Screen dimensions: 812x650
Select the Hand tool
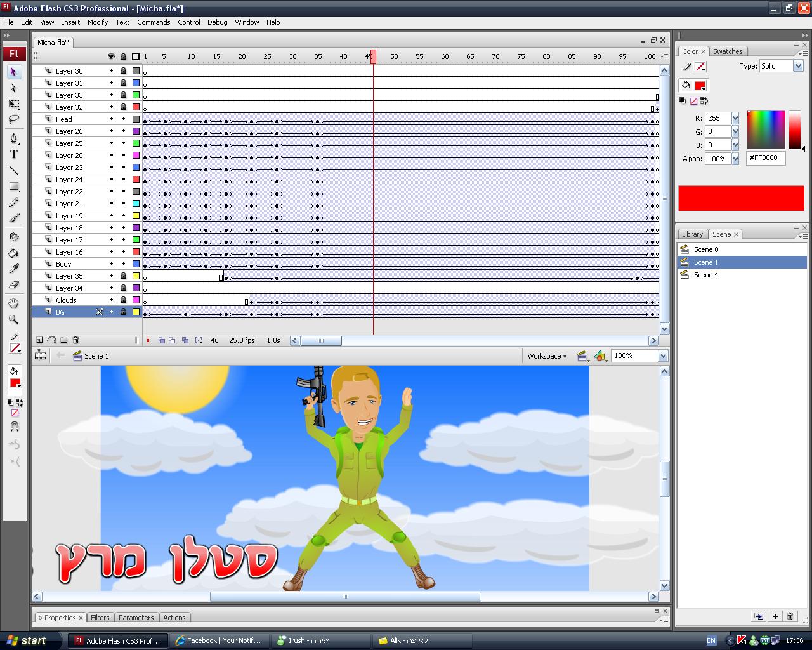pyautogui.click(x=13, y=304)
